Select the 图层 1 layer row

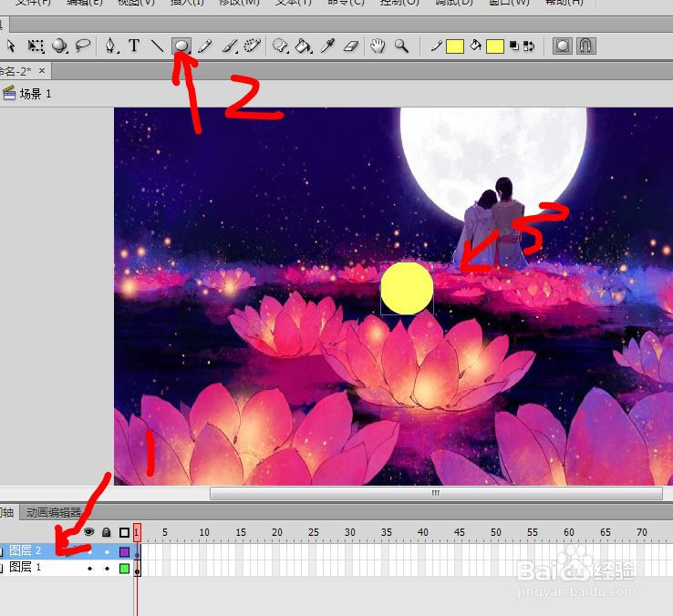click(67, 567)
